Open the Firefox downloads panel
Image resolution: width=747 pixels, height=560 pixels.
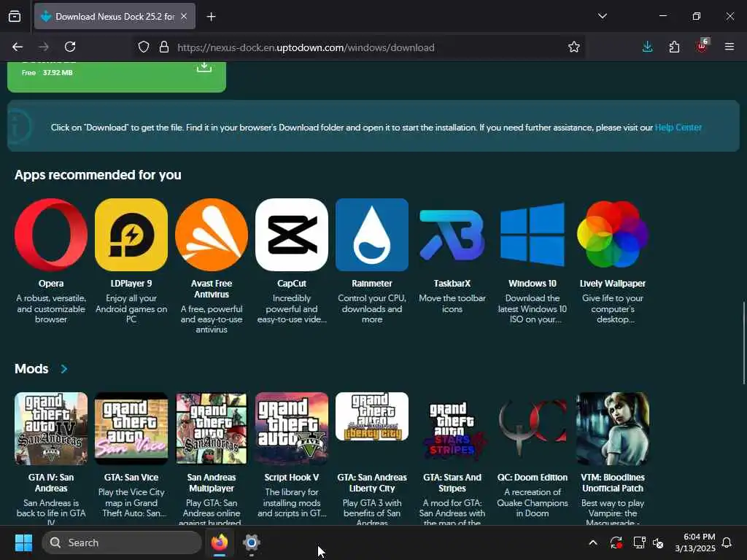point(648,47)
